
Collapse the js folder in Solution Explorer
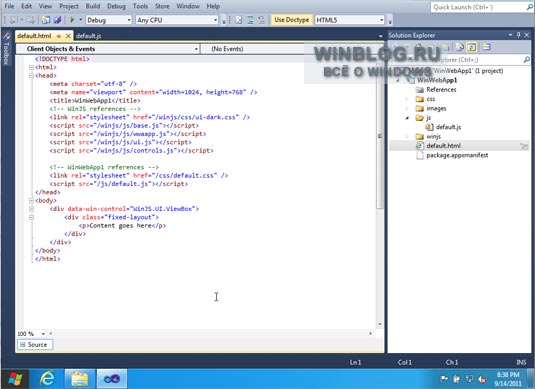(407, 118)
